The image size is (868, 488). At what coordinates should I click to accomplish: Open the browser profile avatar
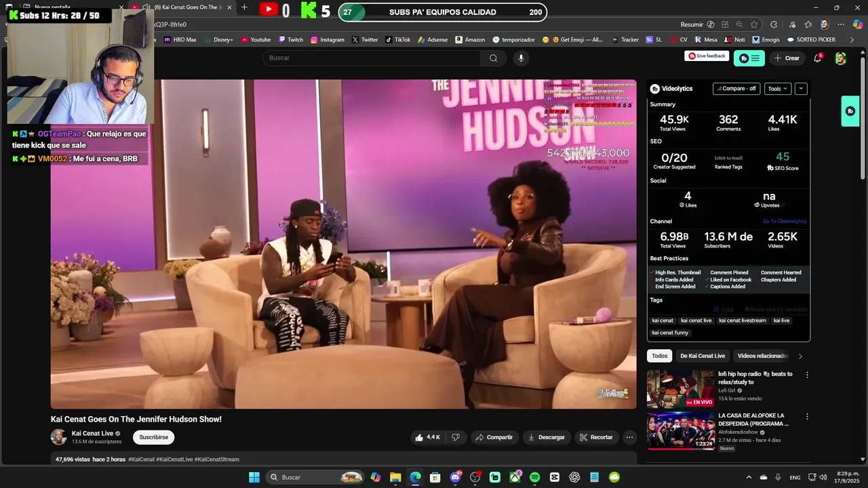tap(824, 24)
